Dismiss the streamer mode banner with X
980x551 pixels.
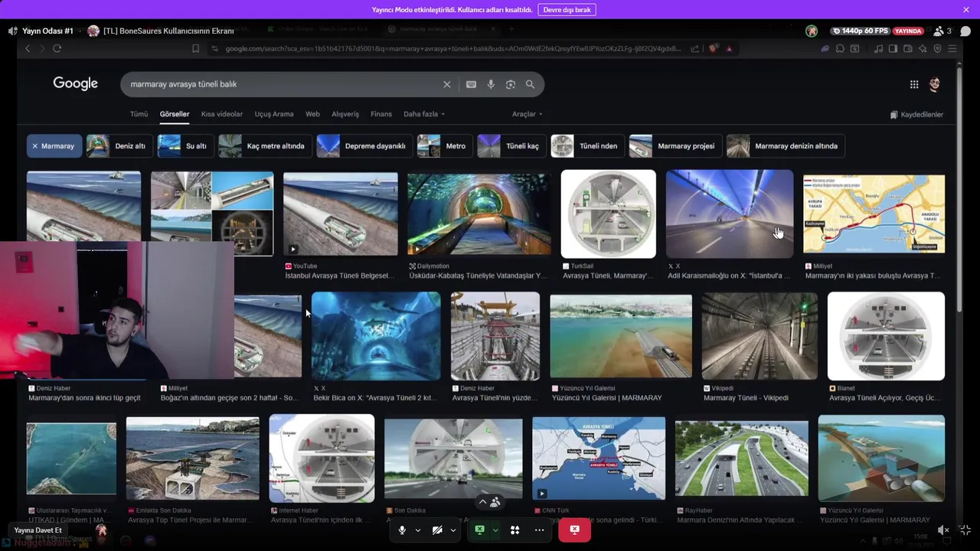pos(966,10)
